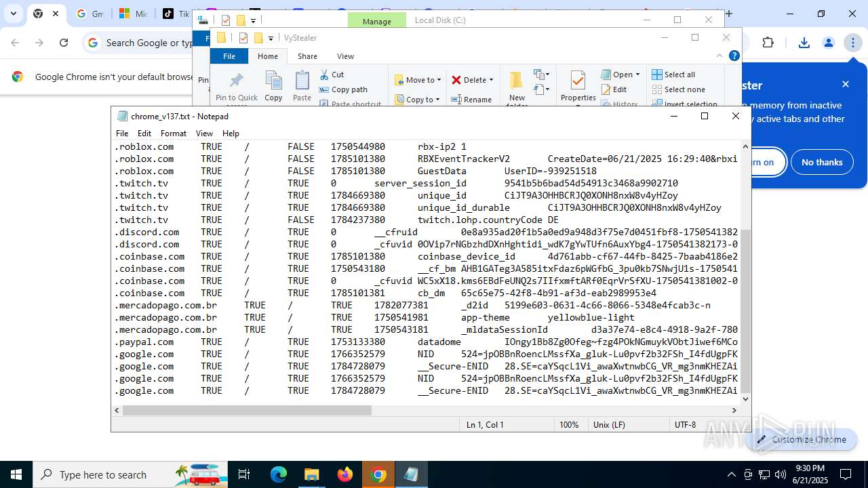The width and height of the screenshot is (868, 488).
Task: Click the Notepad vertical scrollbar thumb
Action: (746, 311)
